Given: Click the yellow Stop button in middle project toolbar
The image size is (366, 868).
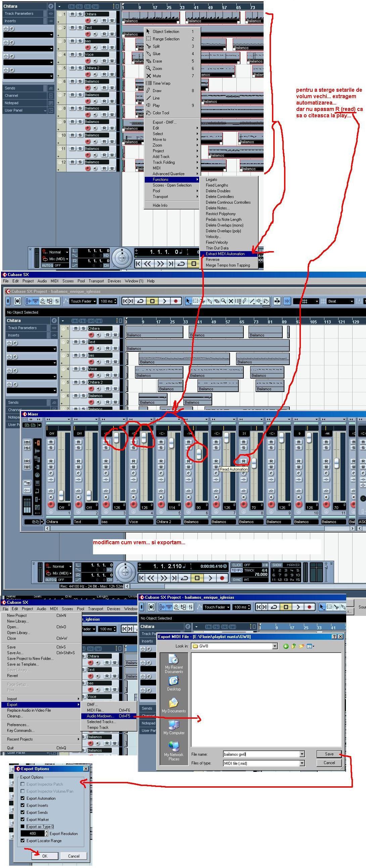Looking at the screenshot, I should (152, 301).
